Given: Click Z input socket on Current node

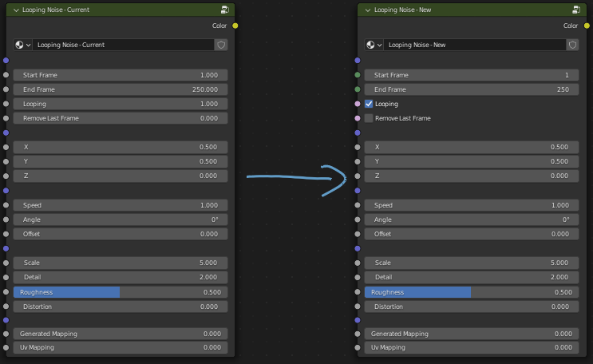Looking at the screenshot, I should [6, 176].
